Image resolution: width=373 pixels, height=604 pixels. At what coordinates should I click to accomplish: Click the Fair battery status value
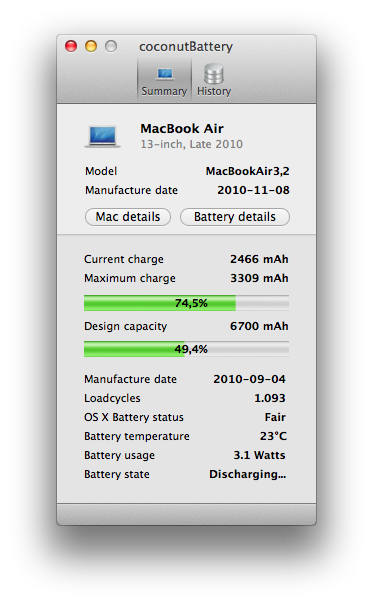point(275,417)
